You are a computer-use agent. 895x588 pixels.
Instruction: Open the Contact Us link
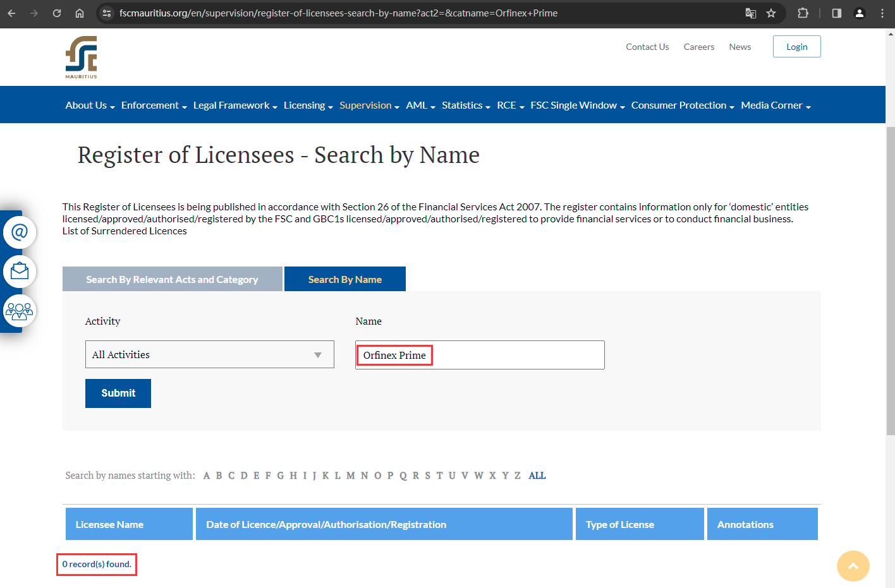click(x=647, y=47)
